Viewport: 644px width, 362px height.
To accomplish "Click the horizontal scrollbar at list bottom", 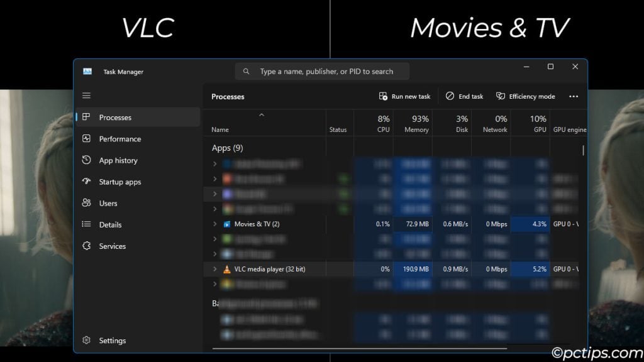I will (x=359, y=348).
